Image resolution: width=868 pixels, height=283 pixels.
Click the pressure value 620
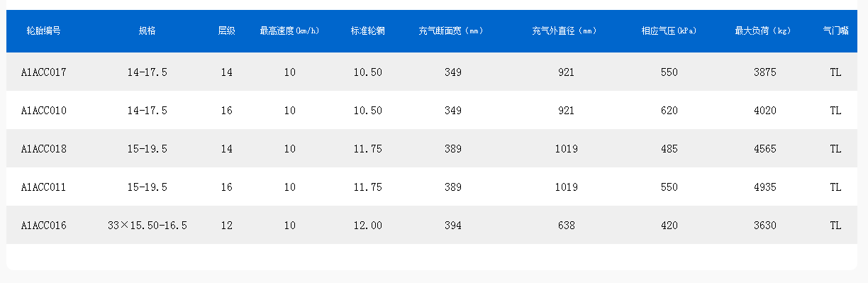668,111
